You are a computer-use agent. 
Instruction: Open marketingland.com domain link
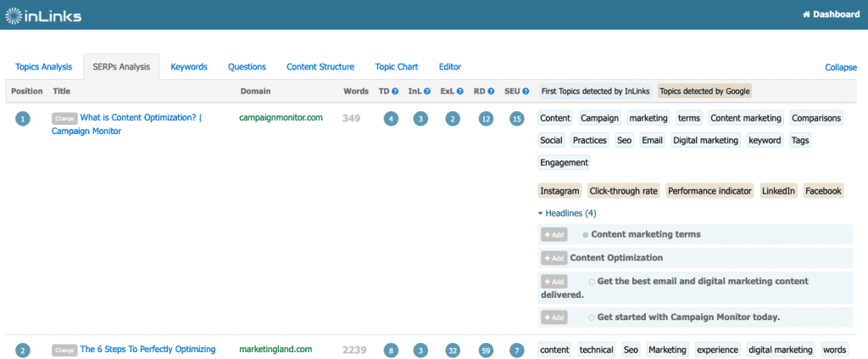(275, 350)
